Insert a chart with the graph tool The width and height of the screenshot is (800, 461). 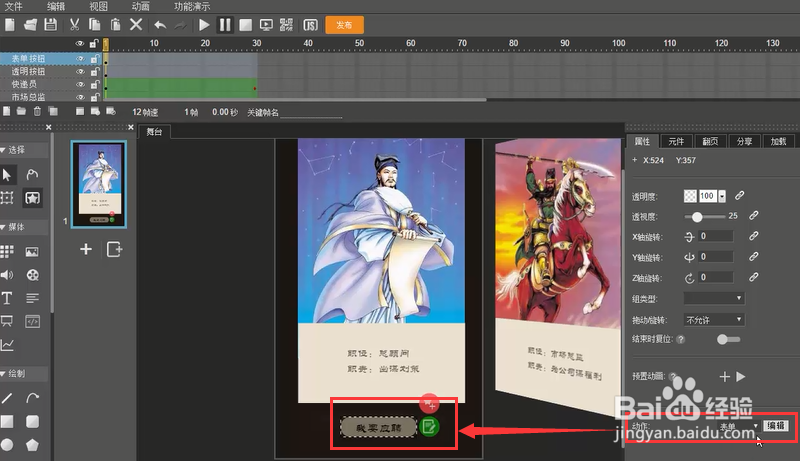point(7,345)
